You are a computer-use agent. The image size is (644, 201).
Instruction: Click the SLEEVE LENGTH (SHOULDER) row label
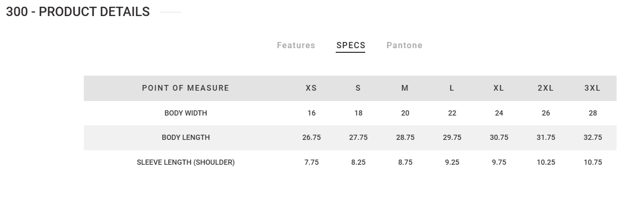(186, 162)
